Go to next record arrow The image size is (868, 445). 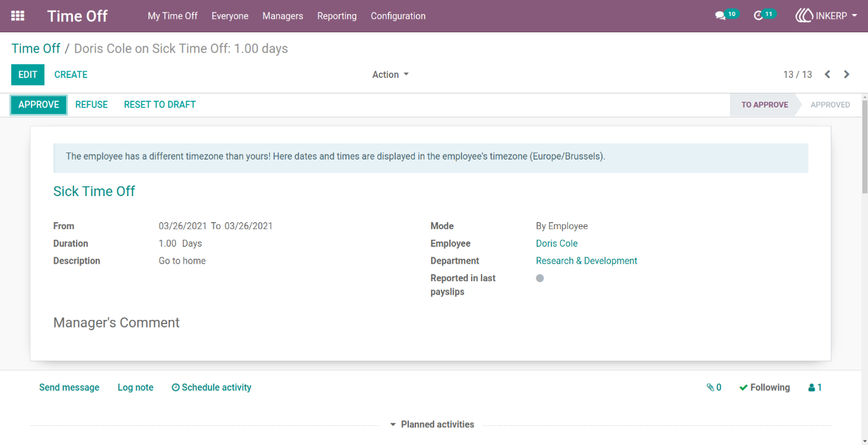point(847,75)
